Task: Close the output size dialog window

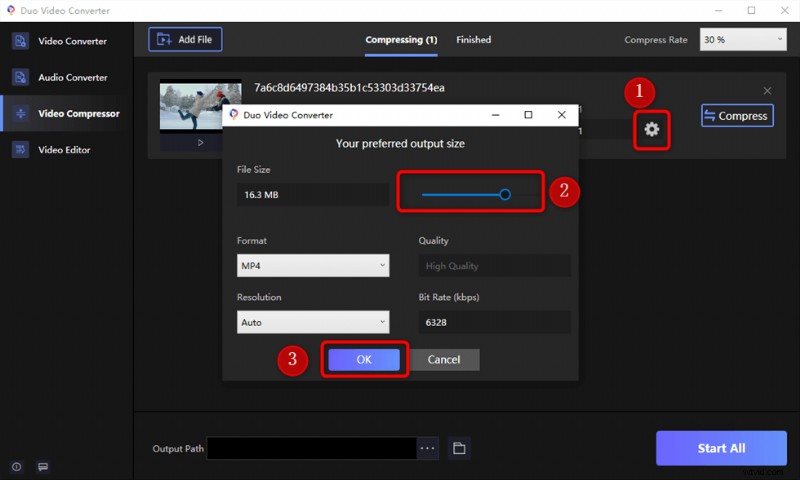Action: [562, 115]
